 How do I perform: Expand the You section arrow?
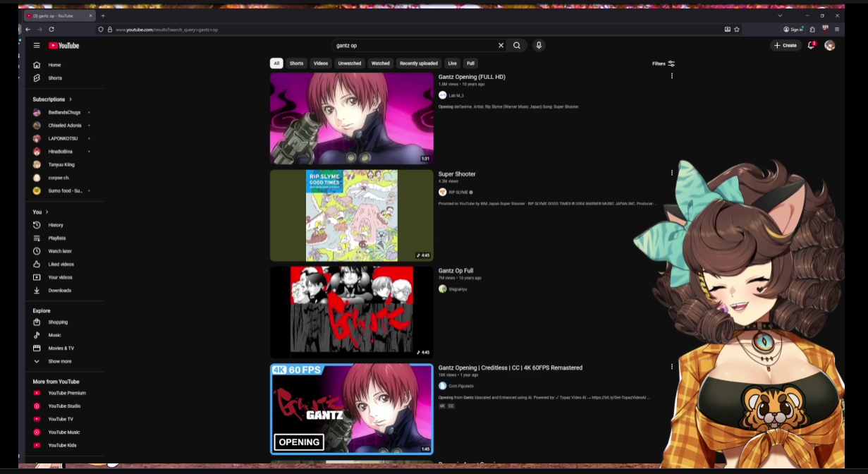[x=47, y=212]
